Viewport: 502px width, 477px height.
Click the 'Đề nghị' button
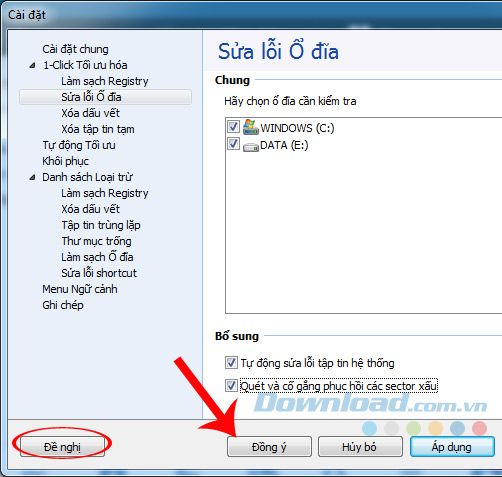tap(62, 447)
